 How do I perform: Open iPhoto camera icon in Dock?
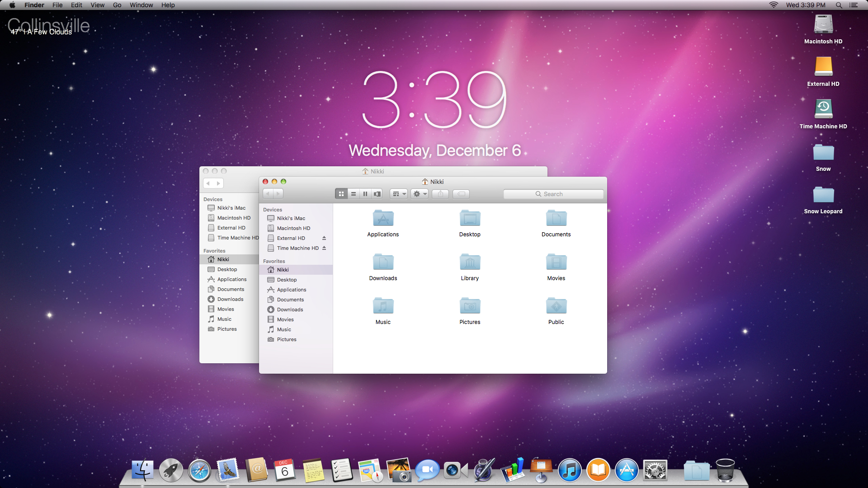coord(399,470)
